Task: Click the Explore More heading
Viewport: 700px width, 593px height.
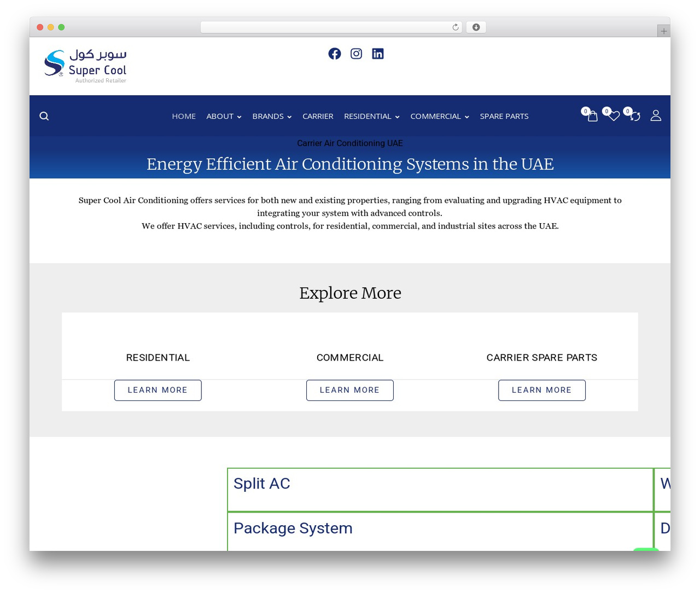Action: click(x=350, y=293)
